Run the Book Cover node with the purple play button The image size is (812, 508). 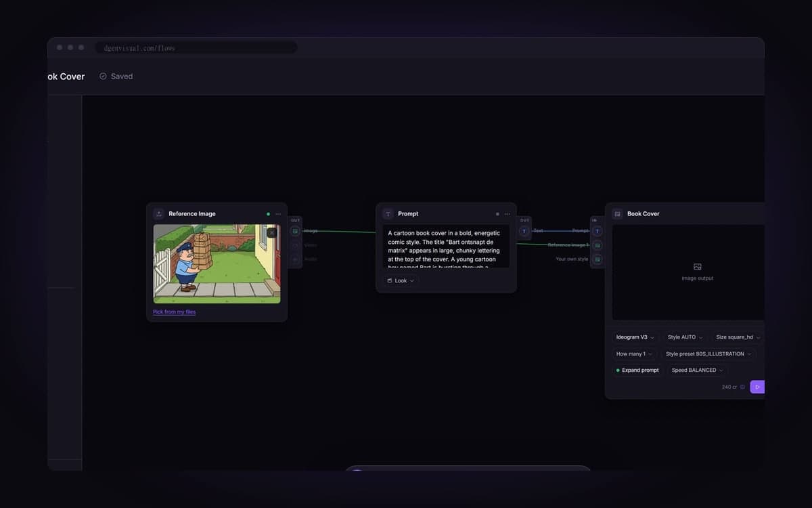click(757, 387)
